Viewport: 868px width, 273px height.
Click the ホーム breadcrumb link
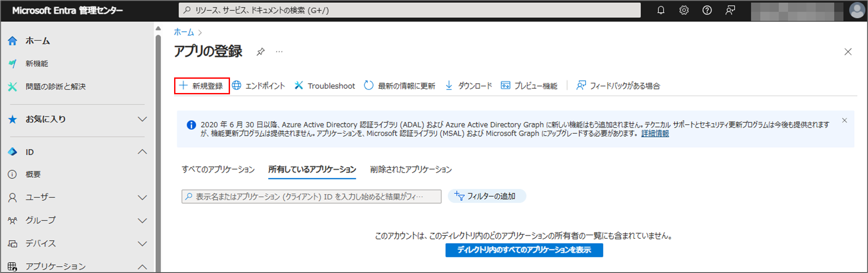[184, 32]
